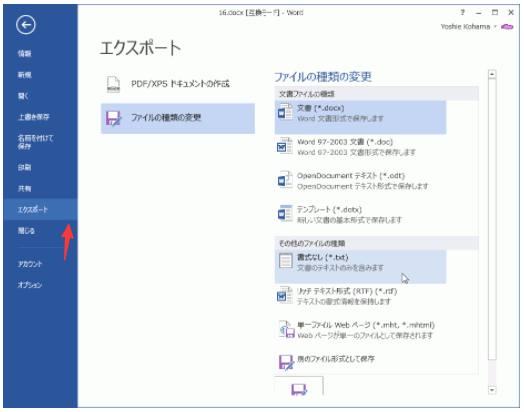This screenshot has width=524, height=412.
Task: Open the 情報 menu item
Action: tap(24, 53)
